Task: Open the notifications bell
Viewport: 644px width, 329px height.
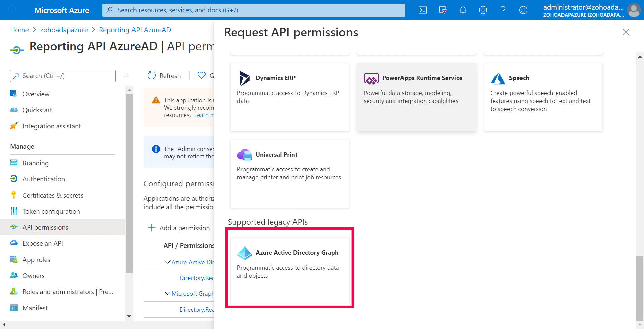Action: (x=463, y=10)
